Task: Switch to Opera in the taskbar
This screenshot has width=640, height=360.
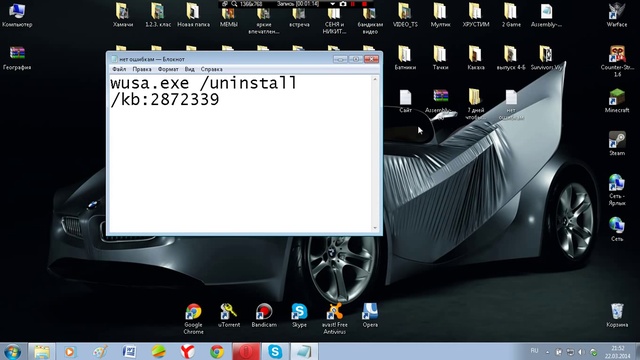Action: (246, 351)
